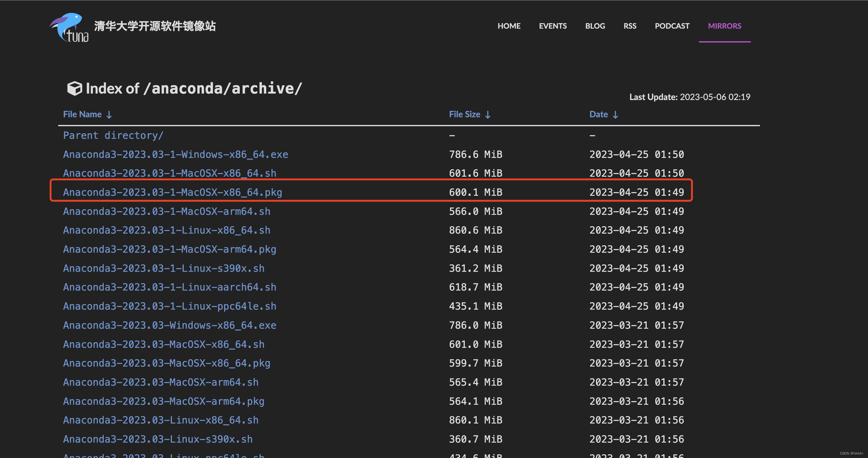Sort listing by File Name header

pyautogui.click(x=82, y=114)
